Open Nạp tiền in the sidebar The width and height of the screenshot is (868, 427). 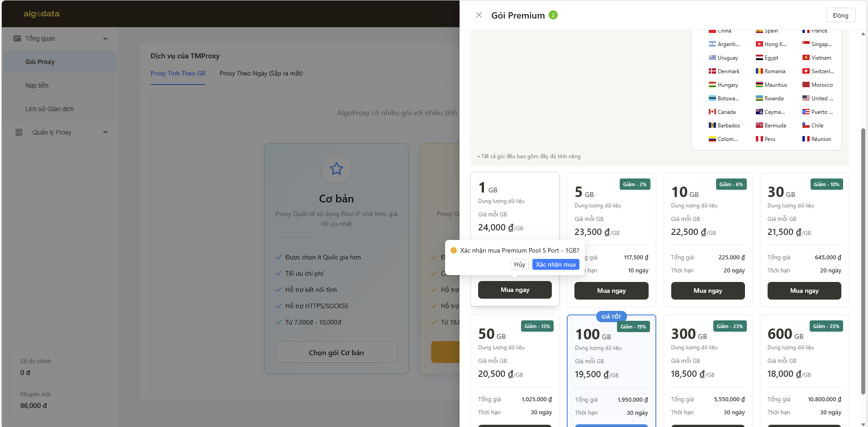coord(37,85)
